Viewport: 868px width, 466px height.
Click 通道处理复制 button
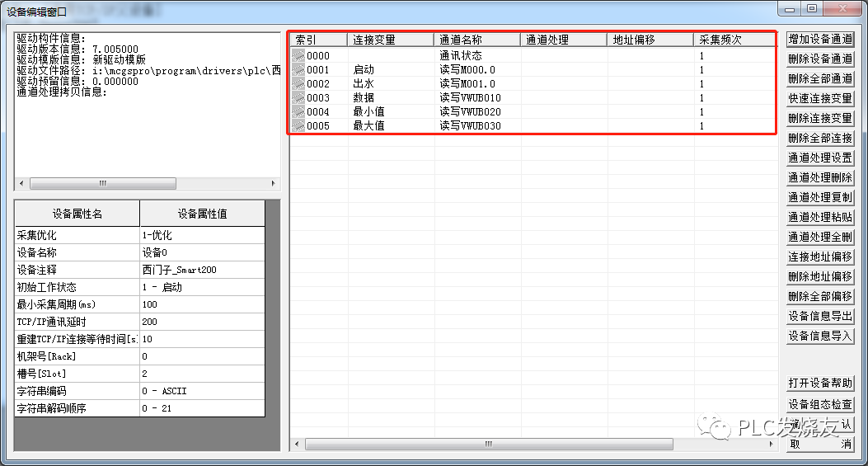pos(820,197)
